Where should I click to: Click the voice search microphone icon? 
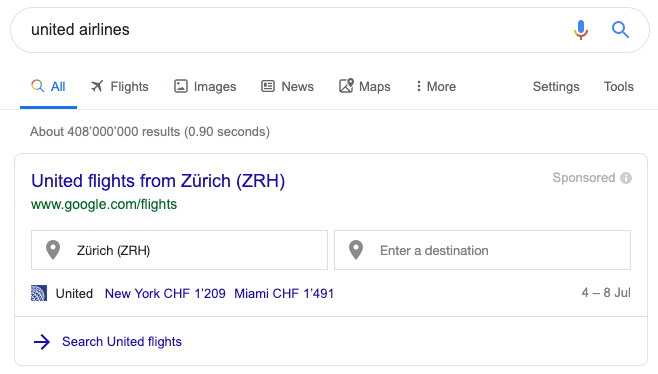click(x=581, y=30)
